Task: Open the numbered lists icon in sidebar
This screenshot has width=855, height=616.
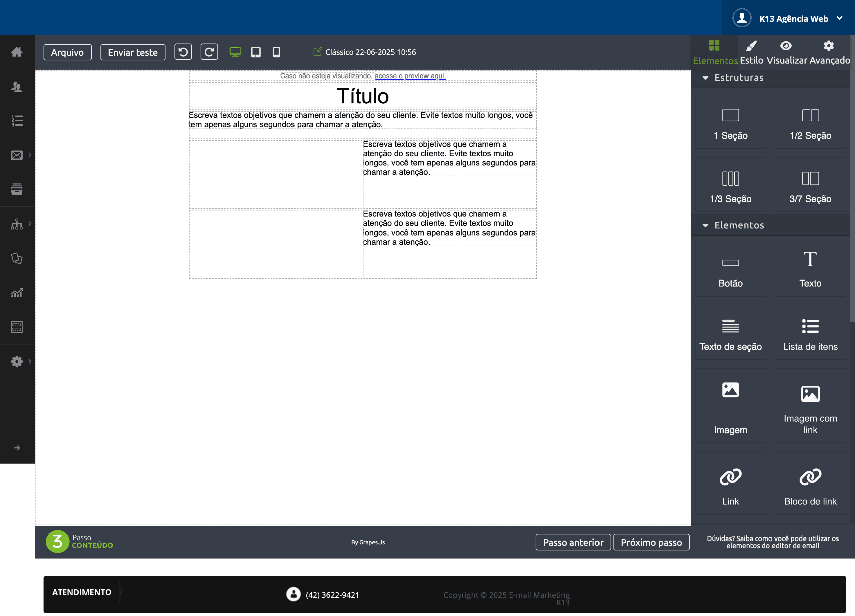Action: (17, 121)
